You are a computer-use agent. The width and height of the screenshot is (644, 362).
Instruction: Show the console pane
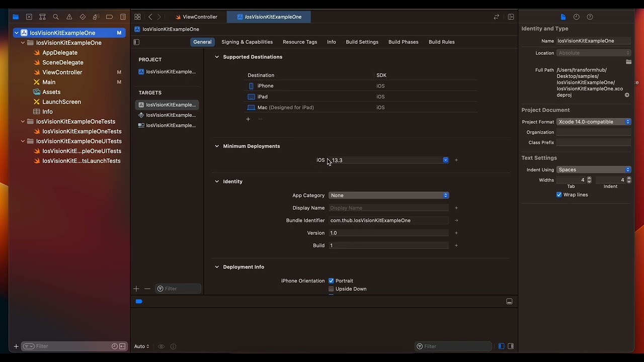coord(511,346)
